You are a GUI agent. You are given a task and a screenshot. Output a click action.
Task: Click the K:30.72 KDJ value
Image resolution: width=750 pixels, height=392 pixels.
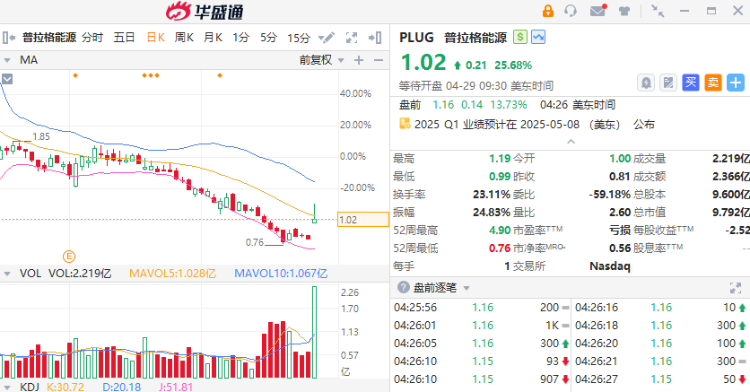pyautogui.click(x=66, y=387)
